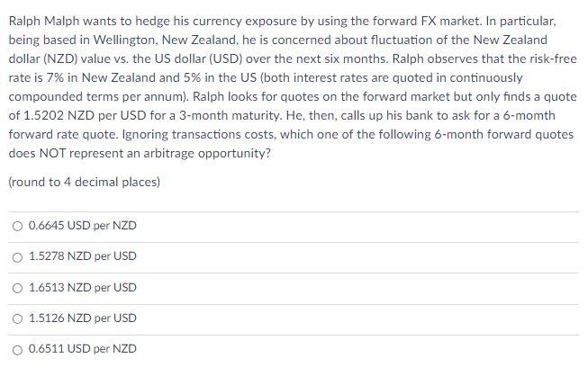Image resolution: width=588 pixels, height=376 pixels.
Task: Pick the 1.6513 NZD per USD radio button
Action: click(18, 287)
